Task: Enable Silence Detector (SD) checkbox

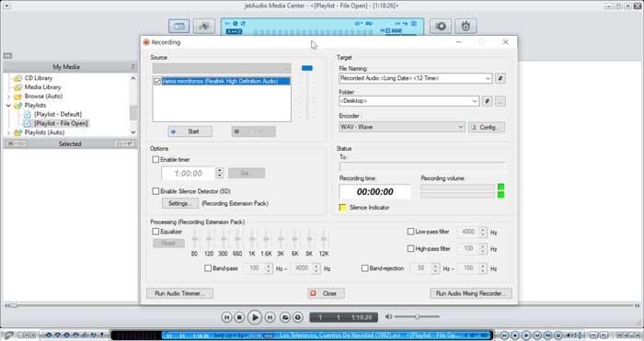Action: coord(155,191)
